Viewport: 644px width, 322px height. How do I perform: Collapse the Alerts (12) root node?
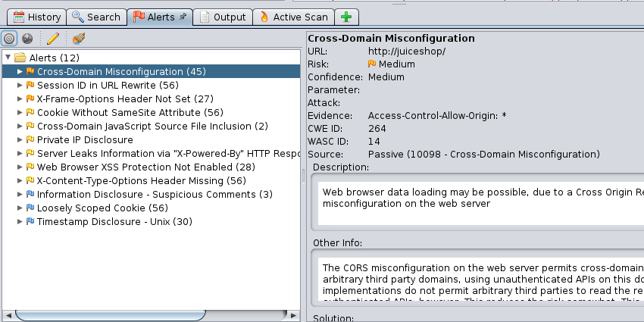(x=8, y=58)
